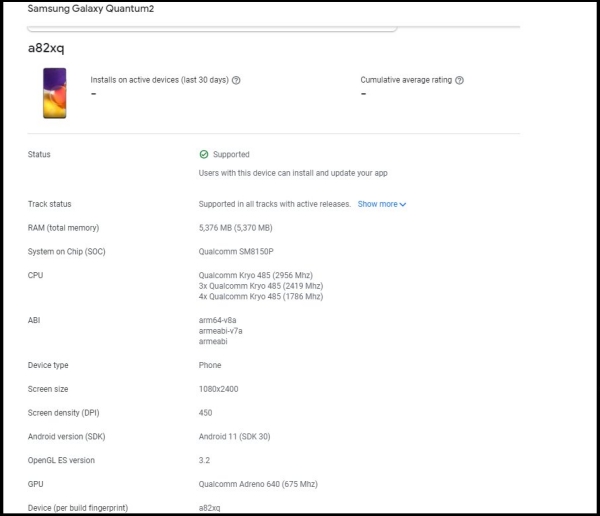The image size is (600, 516).
Task: Click the Android 11 (SDK 30) value
Action: click(235, 437)
